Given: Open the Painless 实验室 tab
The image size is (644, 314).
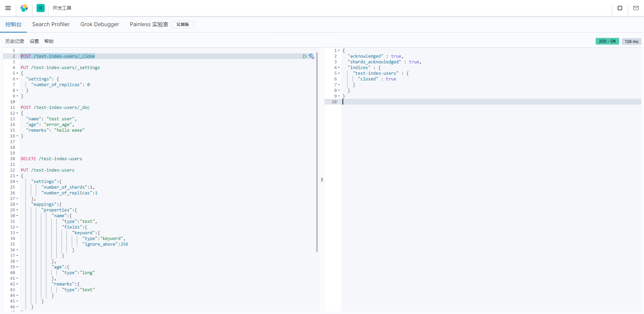Looking at the screenshot, I should pos(149,24).
